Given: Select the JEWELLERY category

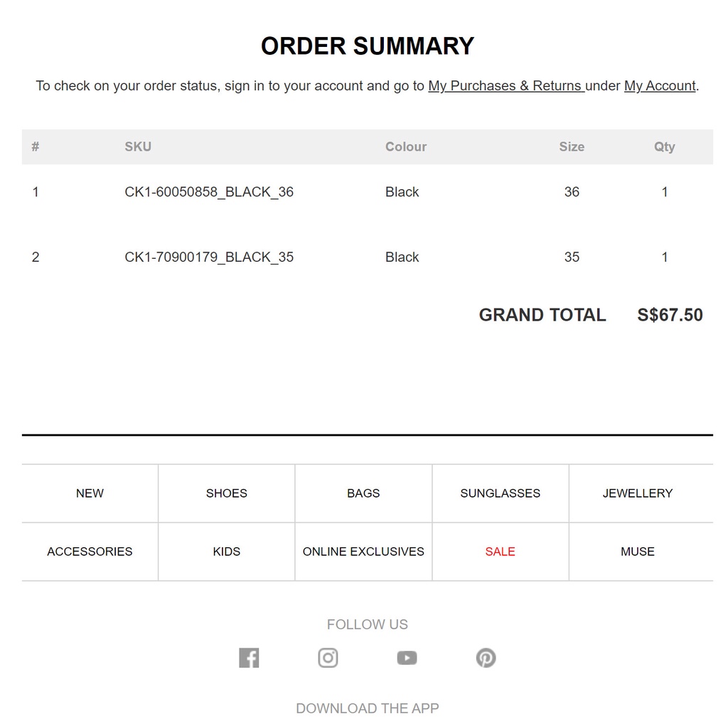Looking at the screenshot, I should click(x=638, y=493).
